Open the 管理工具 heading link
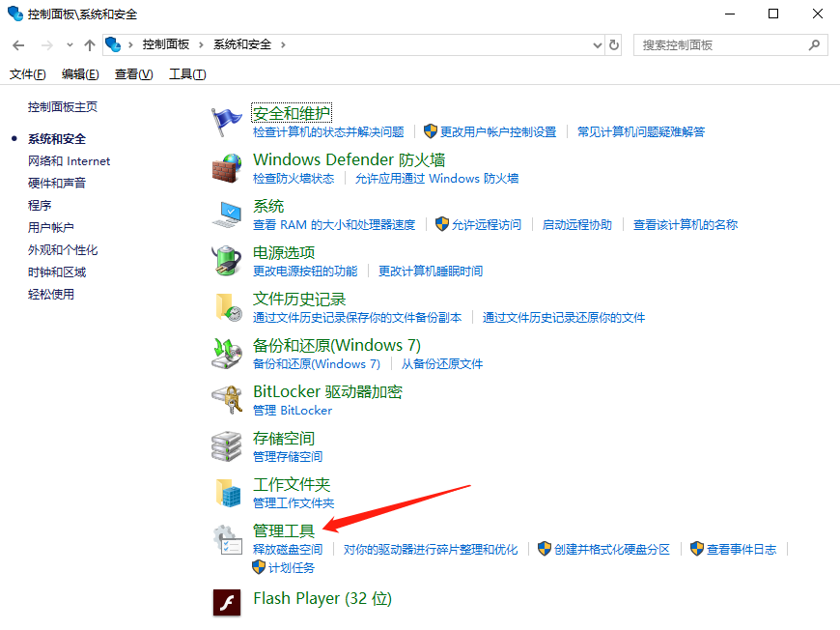The width and height of the screenshot is (840, 630). (x=284, y=530)
